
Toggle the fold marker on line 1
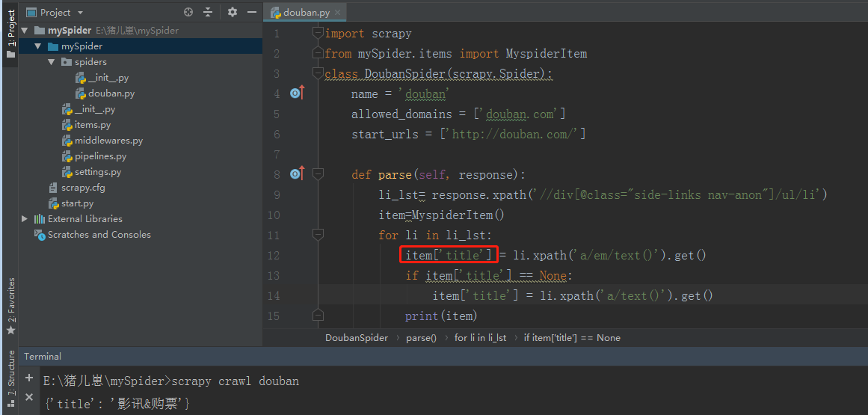coord(318,33)
